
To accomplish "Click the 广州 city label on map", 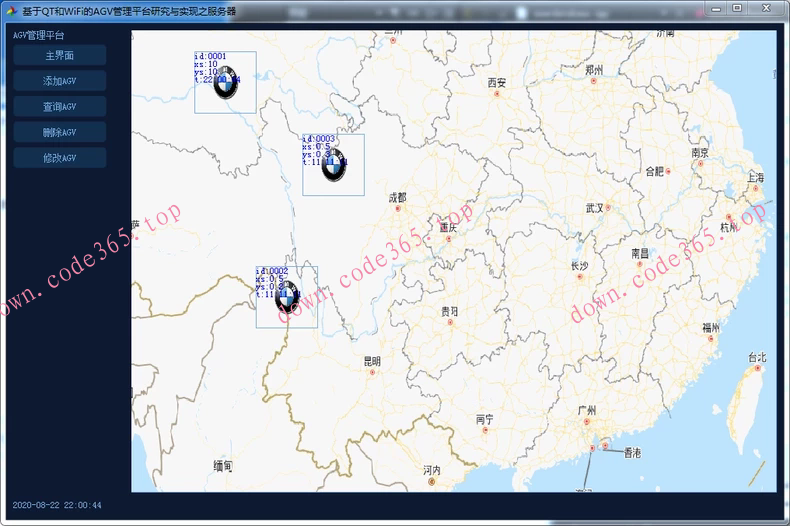I will click(587, 410).
